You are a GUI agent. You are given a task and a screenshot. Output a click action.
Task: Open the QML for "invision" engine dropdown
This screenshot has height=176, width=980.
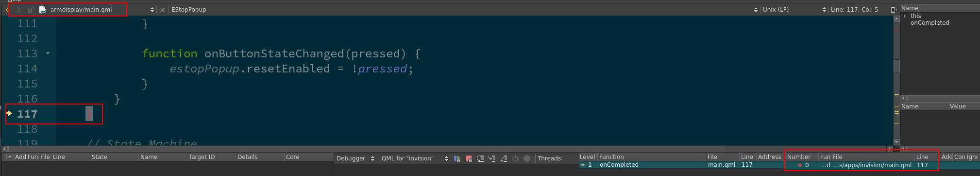point(414,158)
